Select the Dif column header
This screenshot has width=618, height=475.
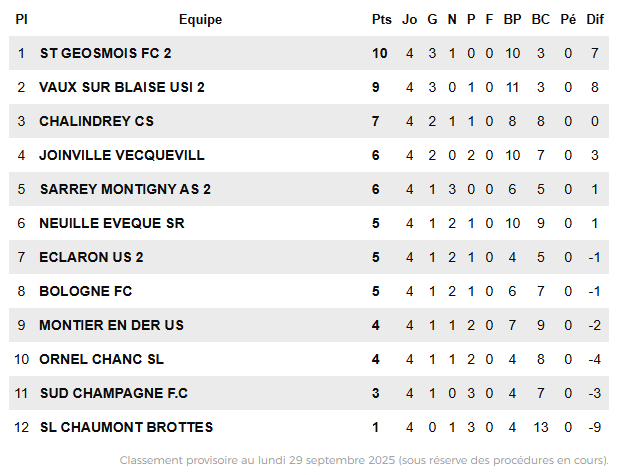click(x=595, y=19)
